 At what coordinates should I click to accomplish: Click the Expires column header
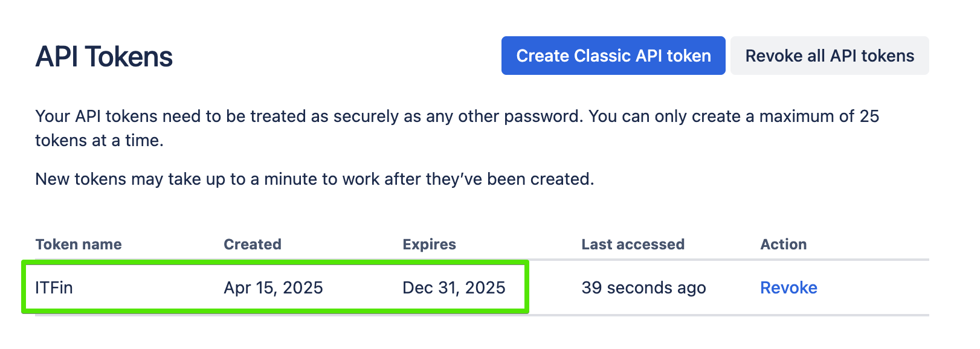[429, 245]
